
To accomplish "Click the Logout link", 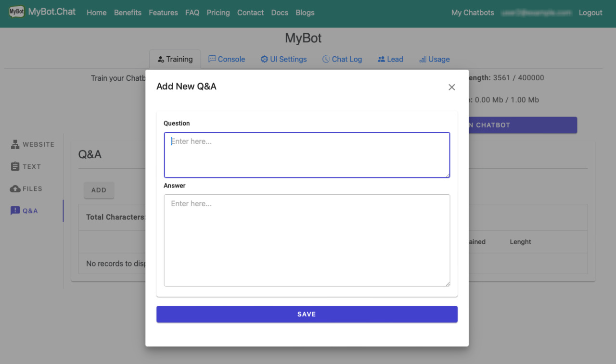I will tap(590, 13).
